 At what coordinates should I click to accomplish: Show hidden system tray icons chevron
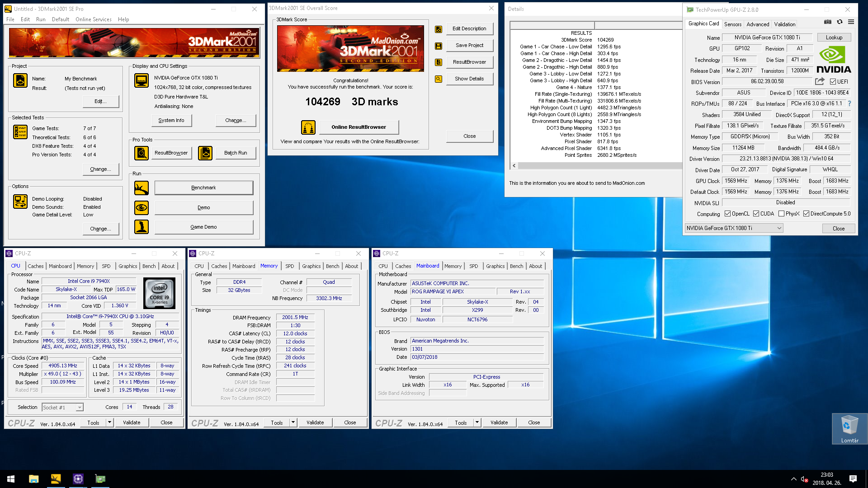[x=793, y=479]
